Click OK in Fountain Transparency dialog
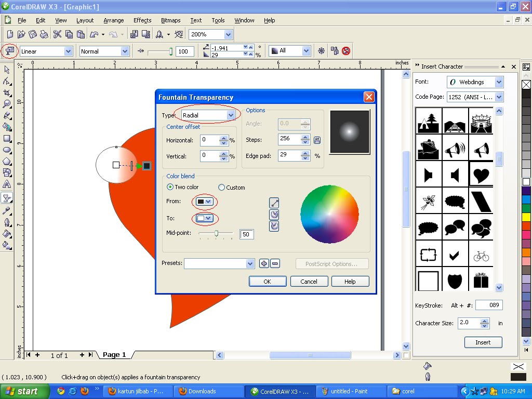 pyautogui.click(x=268, y=282)
